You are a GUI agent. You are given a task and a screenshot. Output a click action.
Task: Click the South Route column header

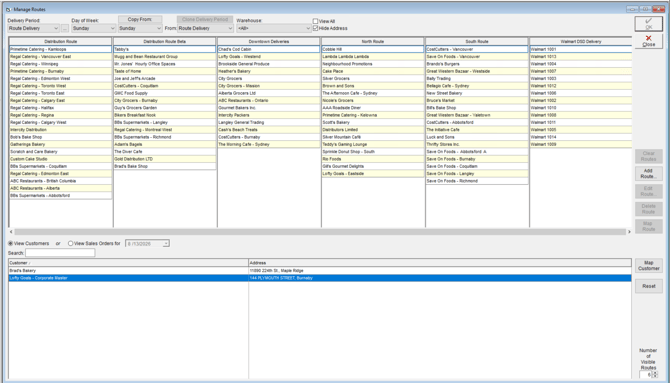pyautogui.click(x=477, y=41)
